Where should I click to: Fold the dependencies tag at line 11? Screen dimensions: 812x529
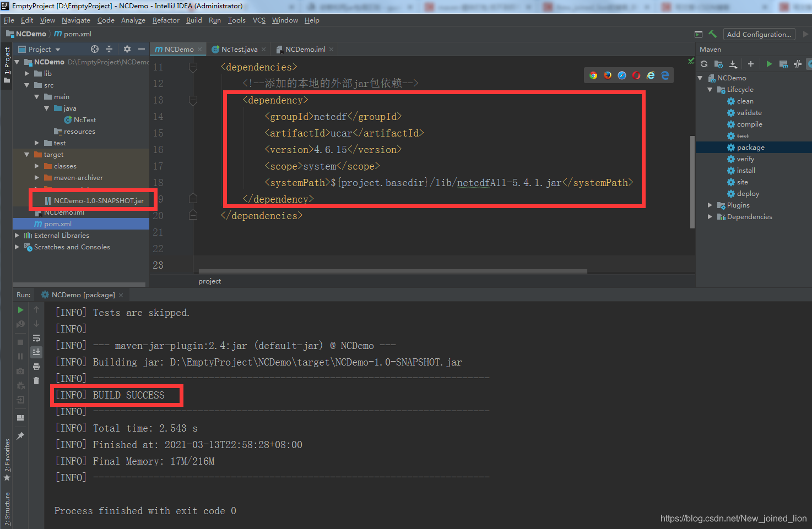193,67
